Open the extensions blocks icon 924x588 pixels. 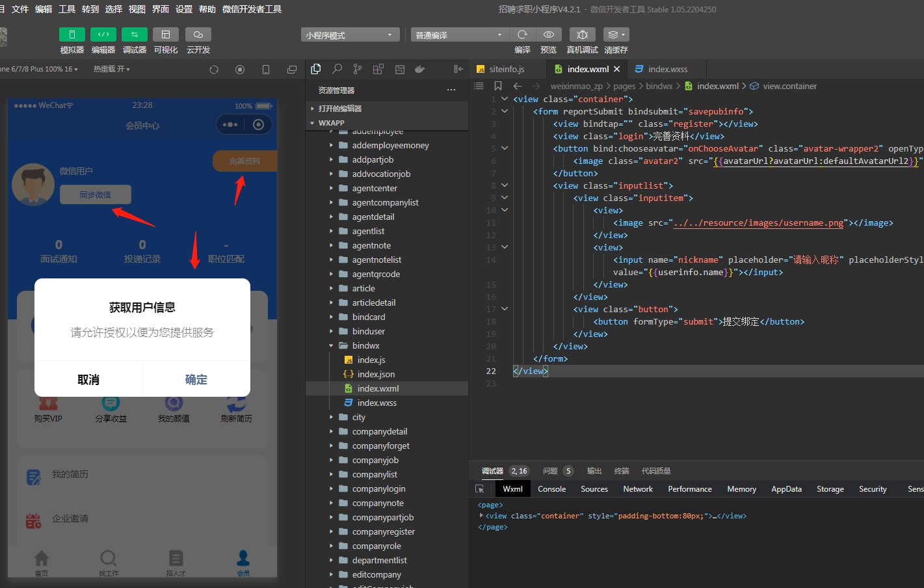pos(378,69)
